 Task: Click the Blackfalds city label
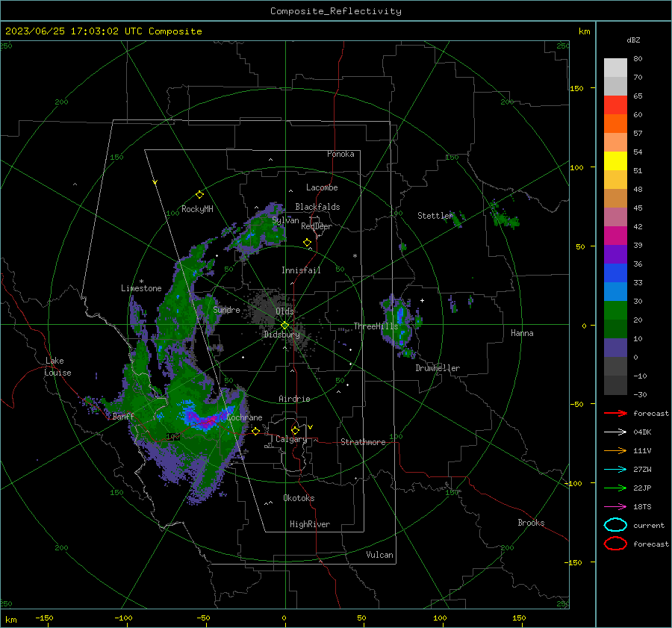317,207
